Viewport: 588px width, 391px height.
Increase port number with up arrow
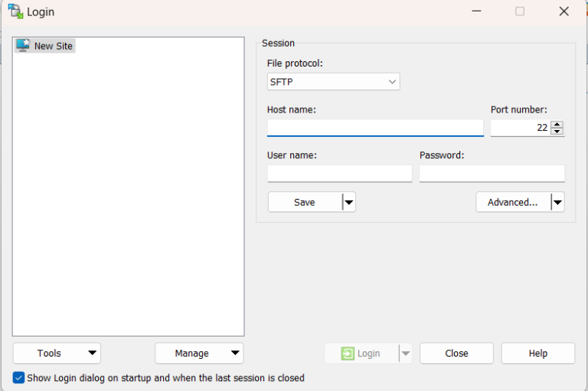557,124
